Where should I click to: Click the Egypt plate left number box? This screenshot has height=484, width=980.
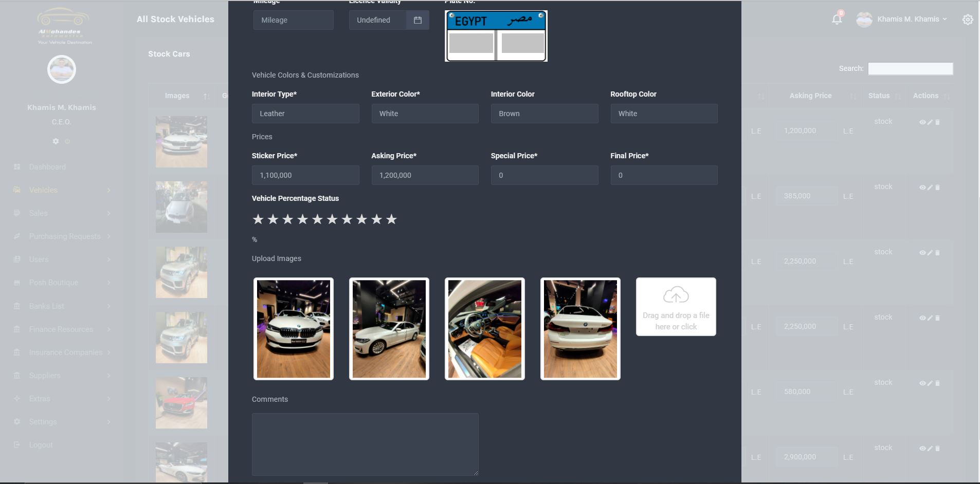471,43
